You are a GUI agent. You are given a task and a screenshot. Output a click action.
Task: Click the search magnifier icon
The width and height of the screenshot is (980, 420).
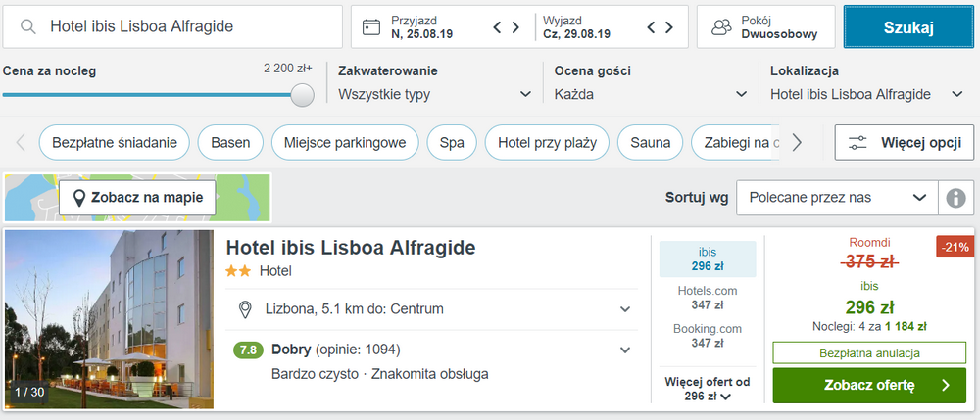pos(27,26)
